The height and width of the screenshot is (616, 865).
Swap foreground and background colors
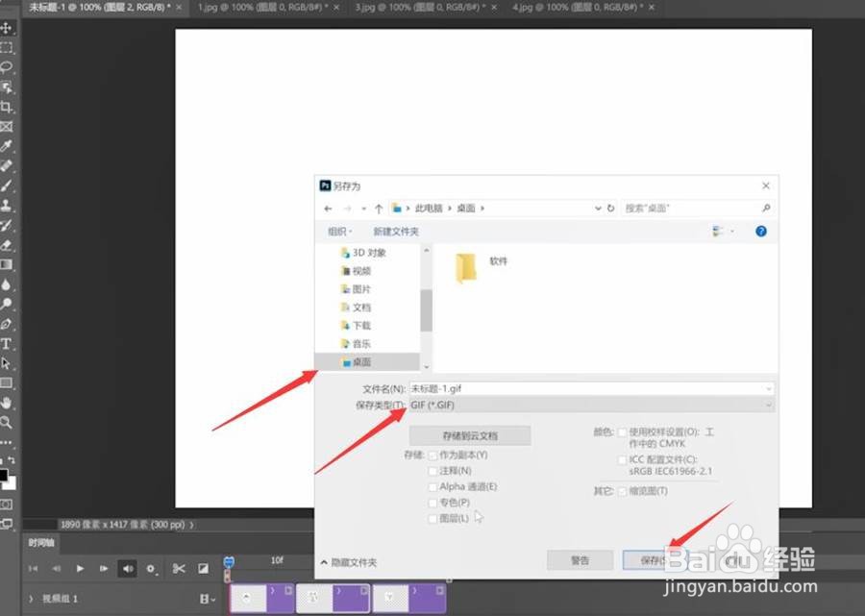(12, 459)
